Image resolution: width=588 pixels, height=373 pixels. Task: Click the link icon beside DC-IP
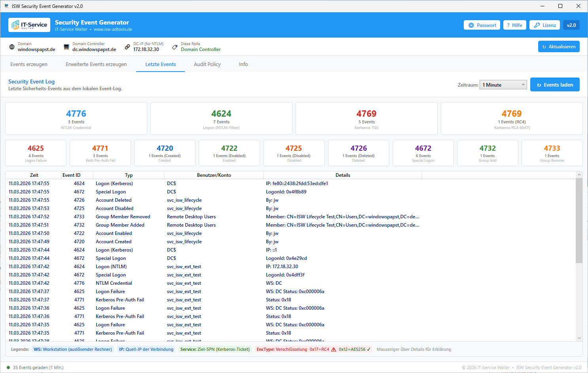coord(127,47)
